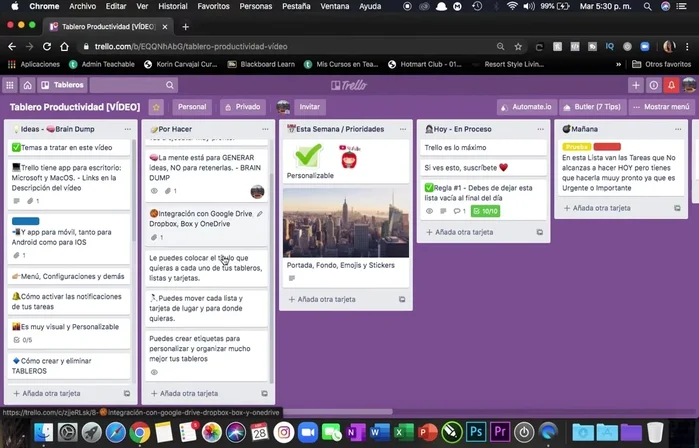
Task: Click the green 10/10 checklist badge
Action: [x=485, y=211]
